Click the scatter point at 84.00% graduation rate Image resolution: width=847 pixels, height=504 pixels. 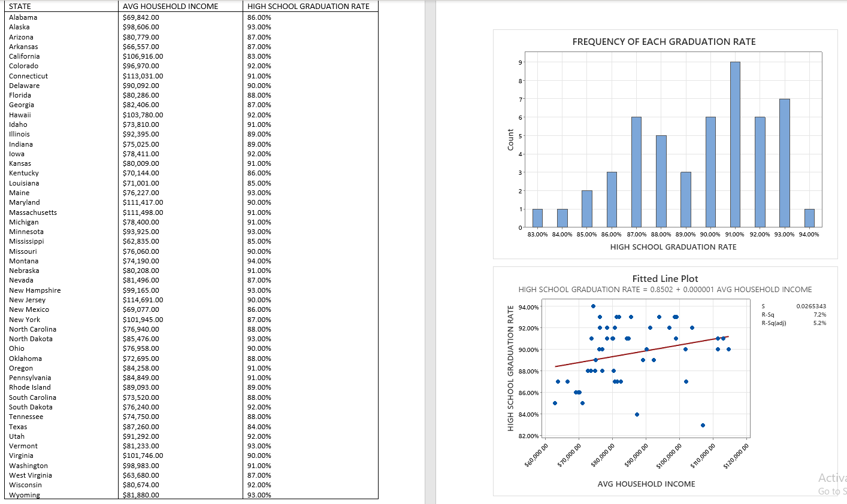pos(637,414)
